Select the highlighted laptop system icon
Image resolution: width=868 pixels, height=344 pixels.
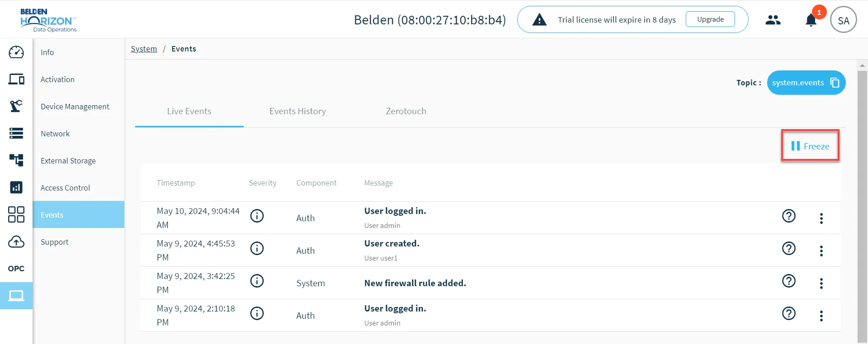[x=16, y=296]
